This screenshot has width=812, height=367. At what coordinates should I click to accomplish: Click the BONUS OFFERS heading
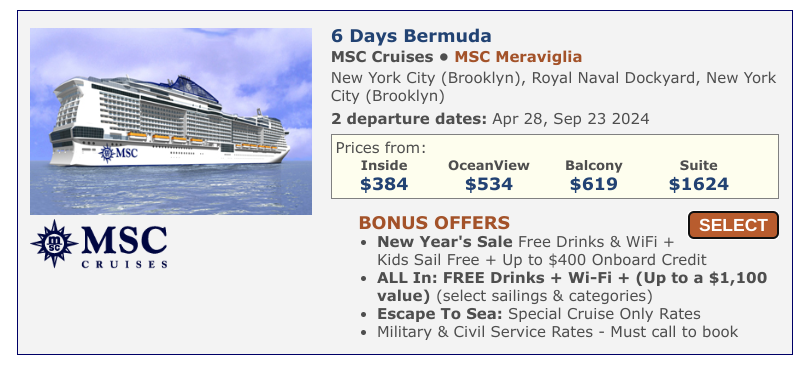tap(434, 223)
